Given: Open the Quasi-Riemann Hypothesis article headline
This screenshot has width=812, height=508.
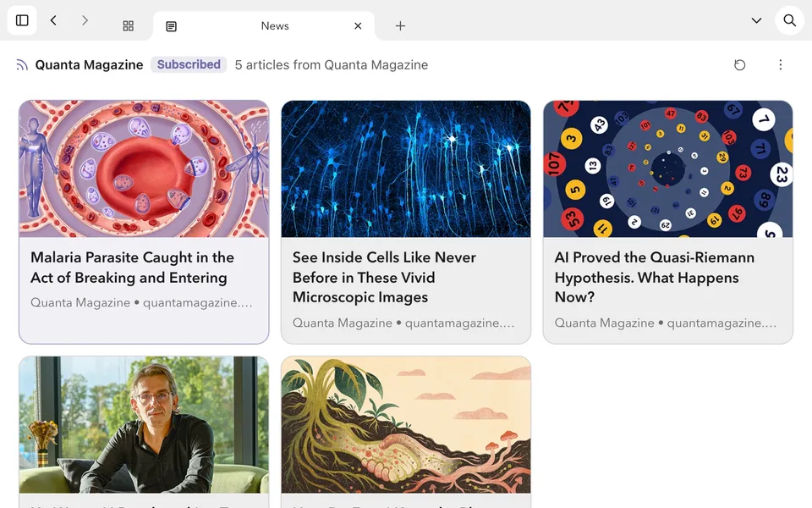Looking at the screenshot, I should (655, 278).
